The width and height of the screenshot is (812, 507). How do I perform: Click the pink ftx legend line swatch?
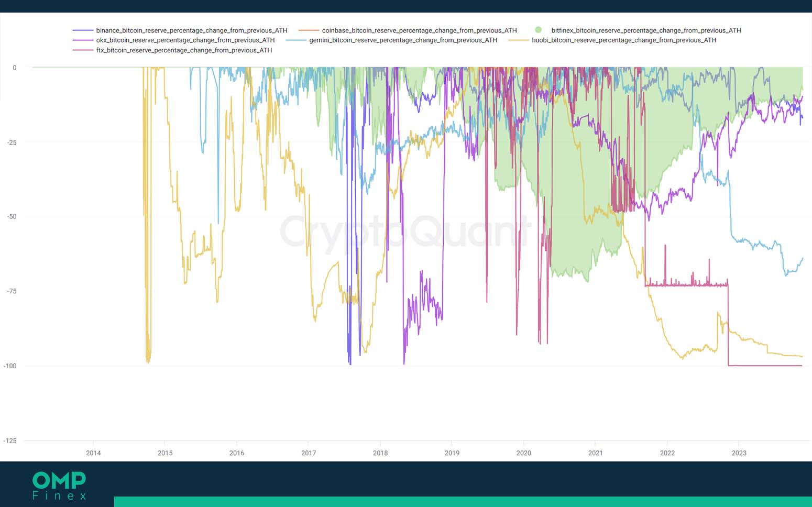tap(83, 50)
